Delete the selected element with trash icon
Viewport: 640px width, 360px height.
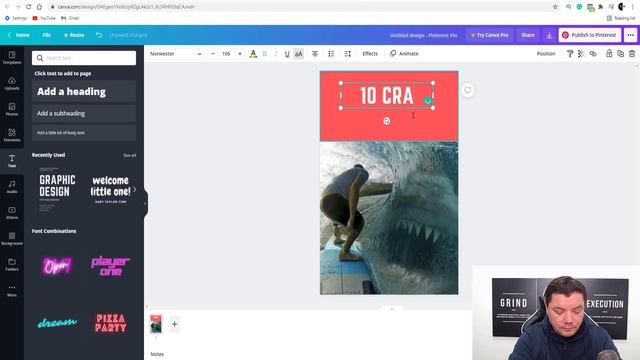coord(632,54)
